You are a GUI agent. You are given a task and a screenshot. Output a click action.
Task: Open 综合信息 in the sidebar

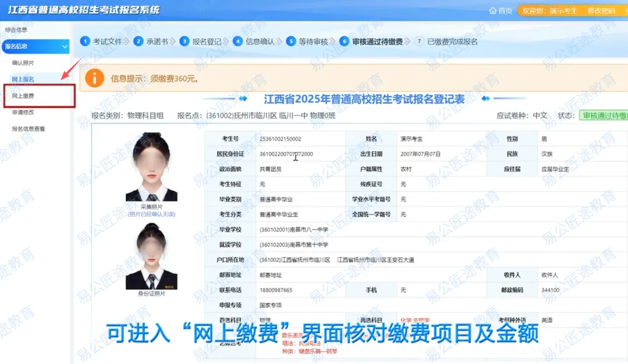(x=16, y=30)
